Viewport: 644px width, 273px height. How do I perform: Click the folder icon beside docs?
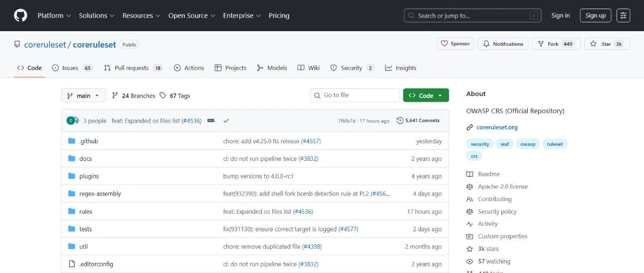tap(71, 158)
